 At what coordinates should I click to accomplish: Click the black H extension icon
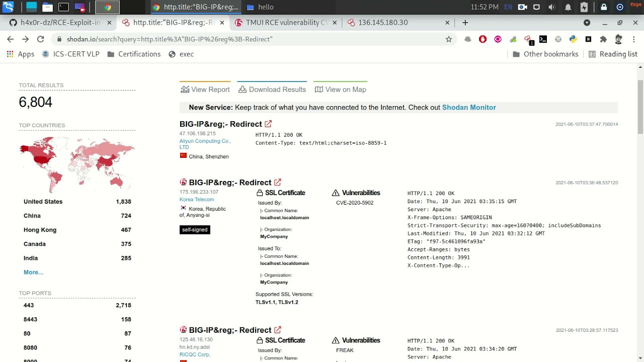coord(588,39)
